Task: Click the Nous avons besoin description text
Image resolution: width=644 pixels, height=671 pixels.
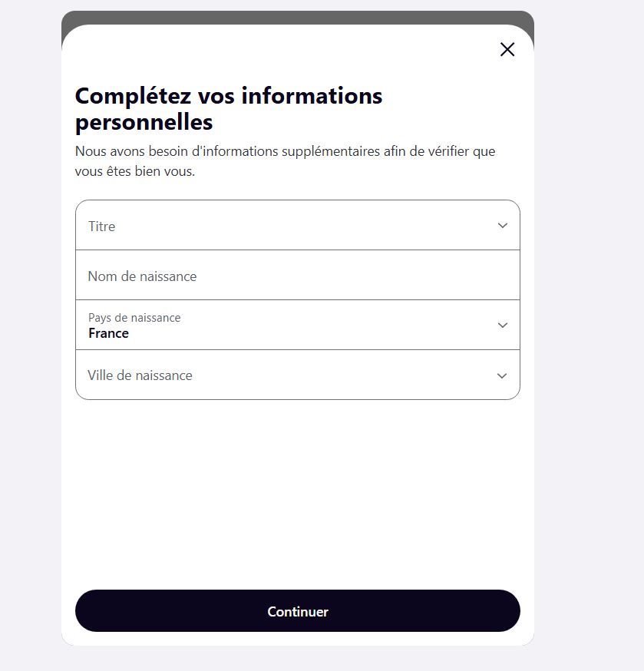Action: [285, 161]
